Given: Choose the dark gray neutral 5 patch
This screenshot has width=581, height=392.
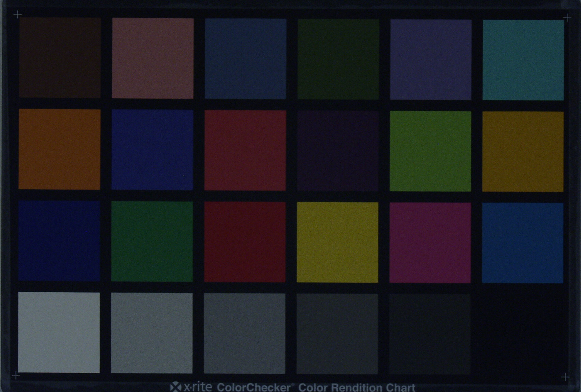Looking at the screenshot, I should (x=337, y=334).
